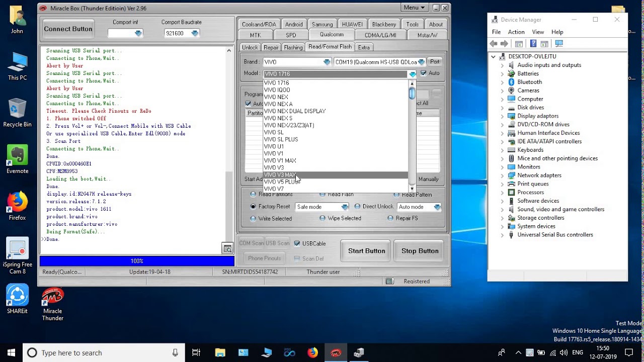
Task: Open the Comport Baudrate dropdown
Action: tap(182, 33)
